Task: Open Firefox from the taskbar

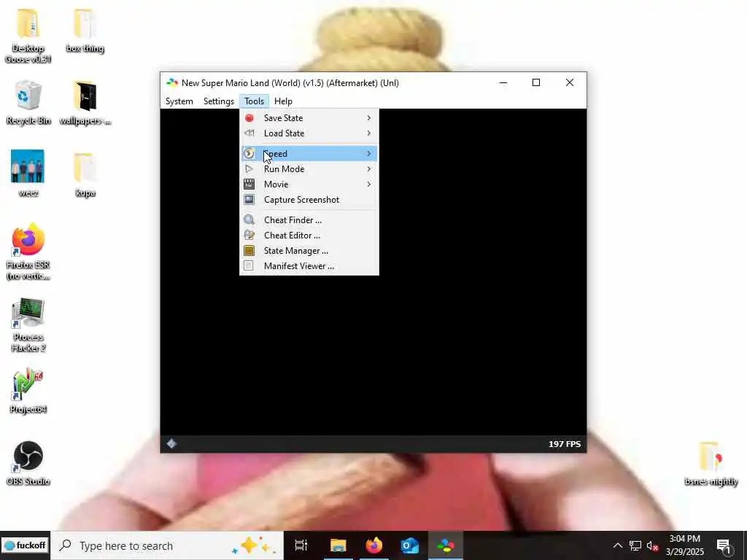Action: 374,545
